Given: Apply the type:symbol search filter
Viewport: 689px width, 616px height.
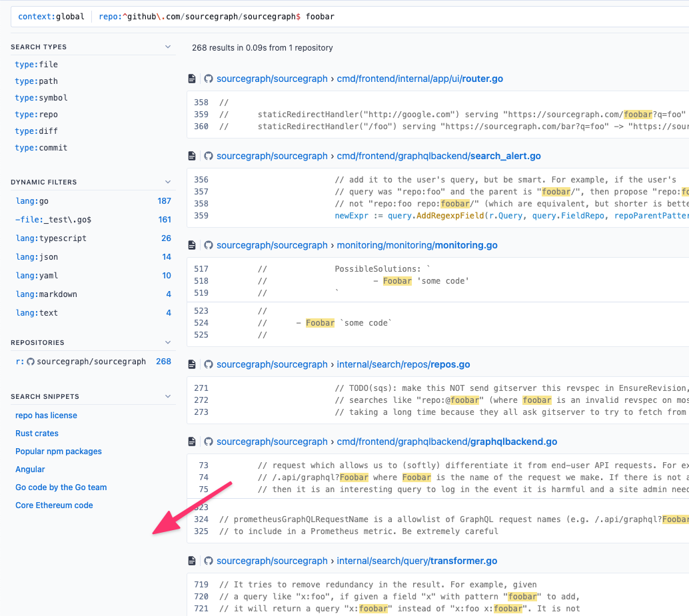Looking at the screenshot, I should tap(41, 98).
